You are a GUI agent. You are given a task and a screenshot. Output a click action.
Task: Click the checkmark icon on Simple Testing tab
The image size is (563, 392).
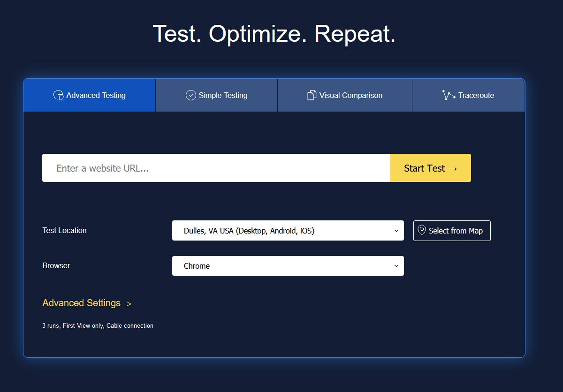[190, 95]
